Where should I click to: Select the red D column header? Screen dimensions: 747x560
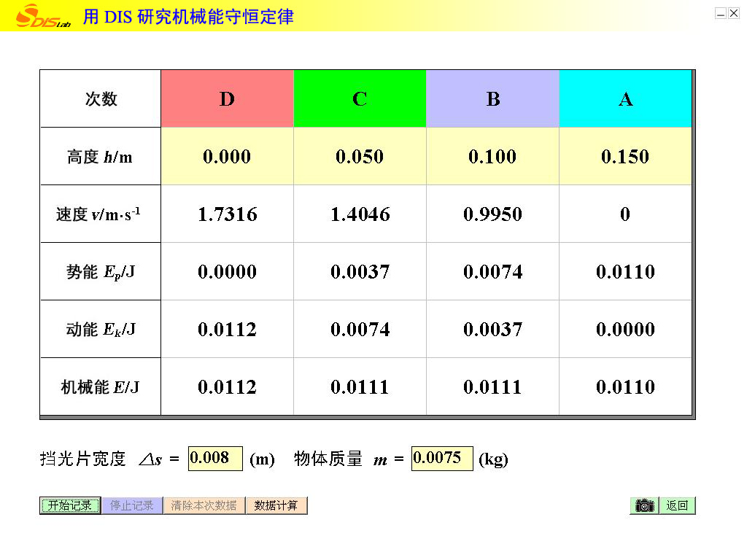pos(227,99)
